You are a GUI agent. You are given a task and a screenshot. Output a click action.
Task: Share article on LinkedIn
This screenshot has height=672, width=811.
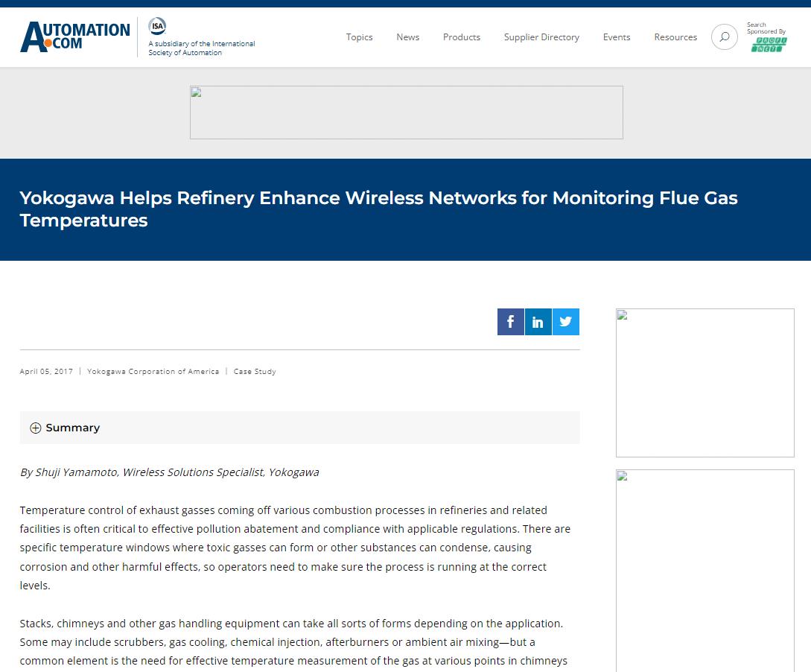pos(538,322)
